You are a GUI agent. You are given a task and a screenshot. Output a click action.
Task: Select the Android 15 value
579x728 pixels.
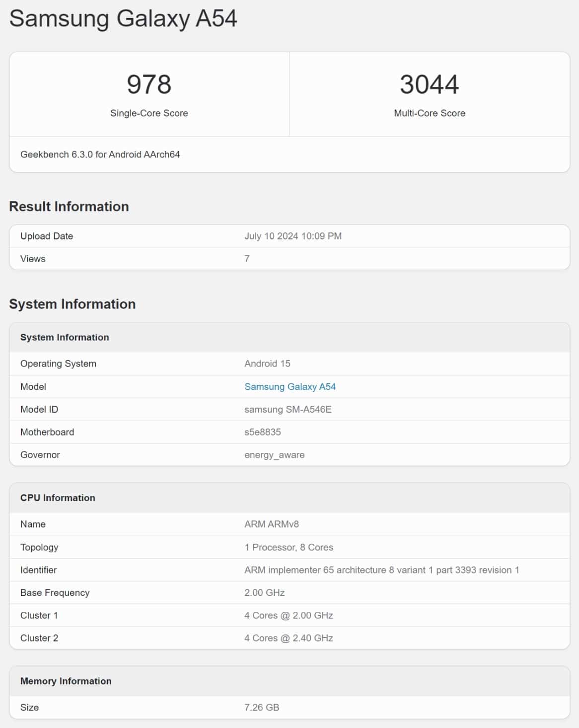(x=267, y=364)
